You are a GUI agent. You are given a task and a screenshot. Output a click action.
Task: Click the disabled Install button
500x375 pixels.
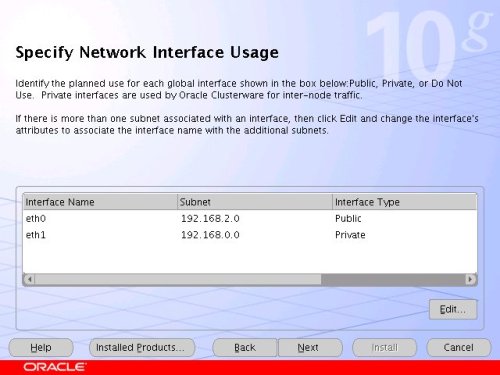(384, 347)
